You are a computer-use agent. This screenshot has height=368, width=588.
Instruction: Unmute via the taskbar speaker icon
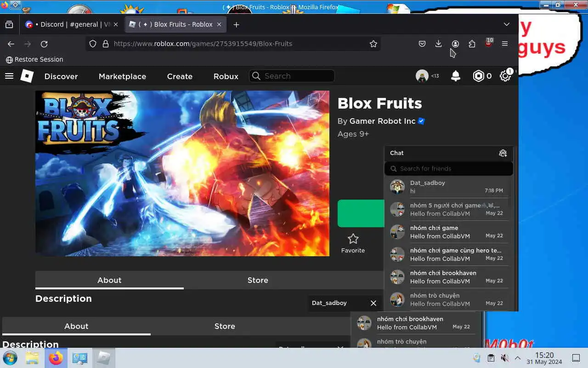504,358
